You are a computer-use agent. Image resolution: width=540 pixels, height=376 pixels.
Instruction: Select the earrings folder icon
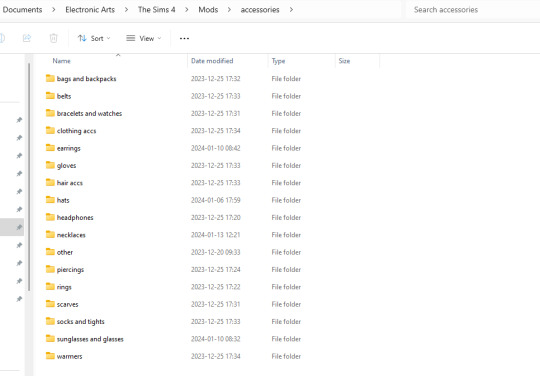pos(50,148)
